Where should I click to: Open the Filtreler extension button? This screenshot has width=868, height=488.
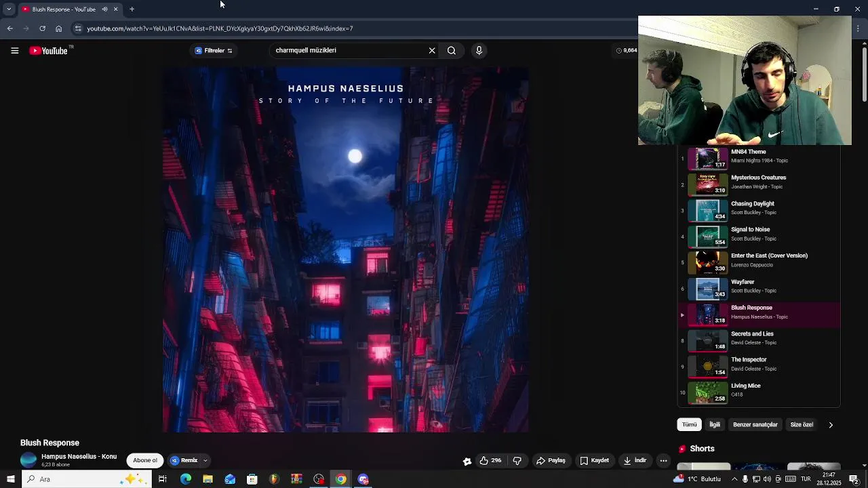pyautogui.click(x=214, y=50)
